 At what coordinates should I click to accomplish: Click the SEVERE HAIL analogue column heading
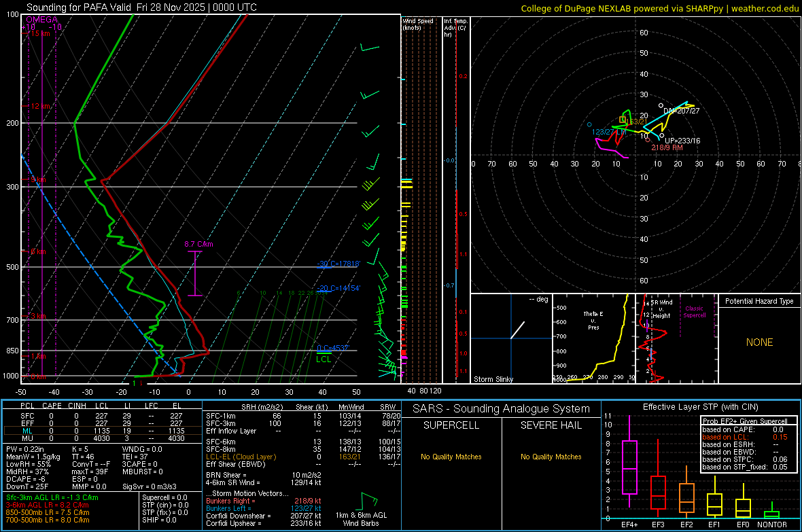click(x=551, y=425)
